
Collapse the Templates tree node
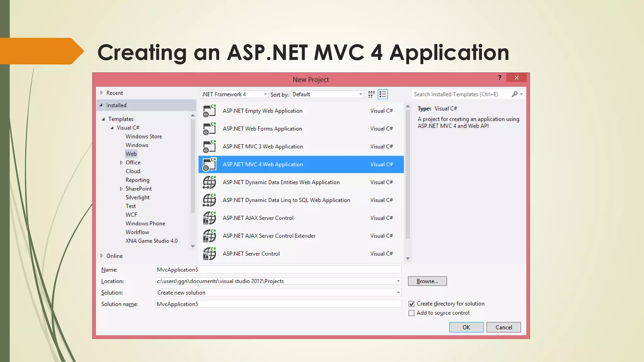pyautogui.click(x=103, y=119)
